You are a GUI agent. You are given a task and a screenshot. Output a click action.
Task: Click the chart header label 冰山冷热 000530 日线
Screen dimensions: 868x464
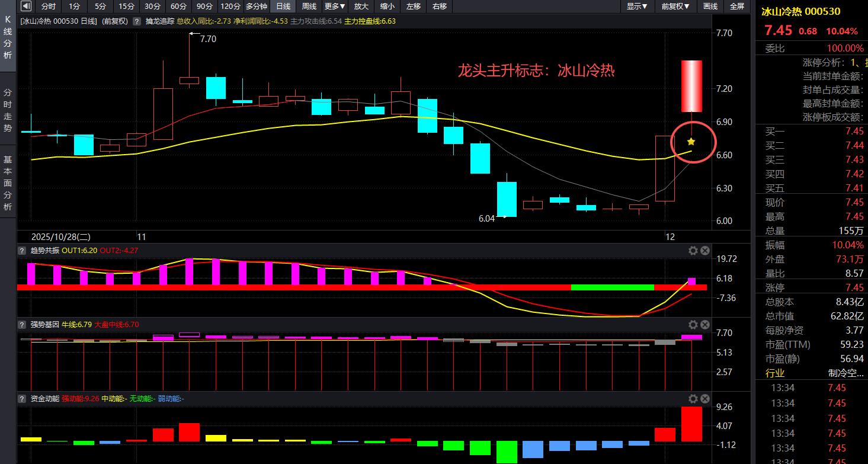pyautogui.click(x=59, y=21)
